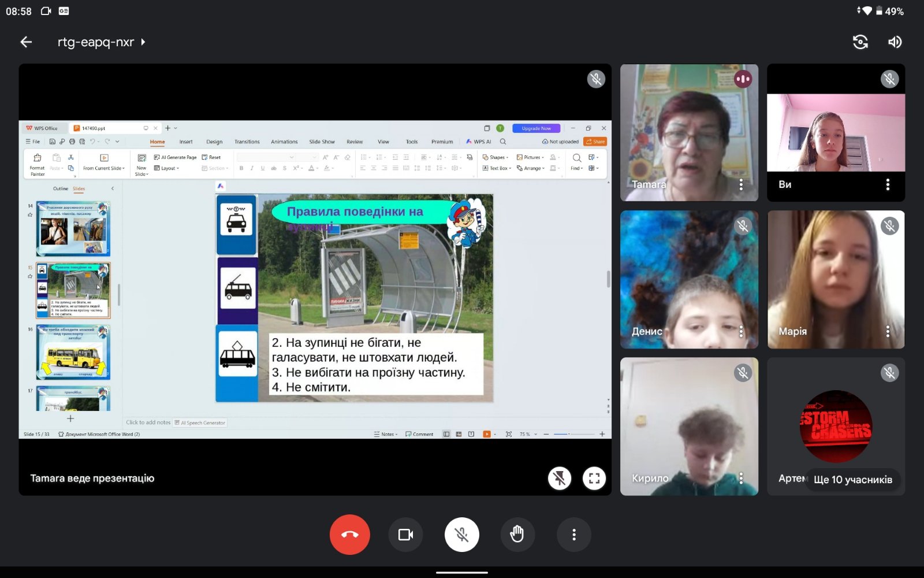Viewport: 924px width, 578px height.
Task: Open the Shapes dropdown in WPS ribbon
Action: click(x=495, y=157)
